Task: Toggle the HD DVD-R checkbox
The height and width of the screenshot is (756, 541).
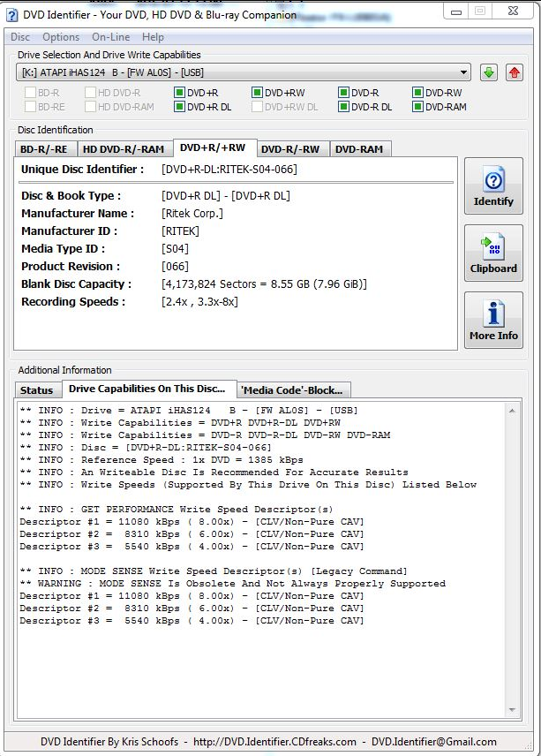Action: point(90,93)
